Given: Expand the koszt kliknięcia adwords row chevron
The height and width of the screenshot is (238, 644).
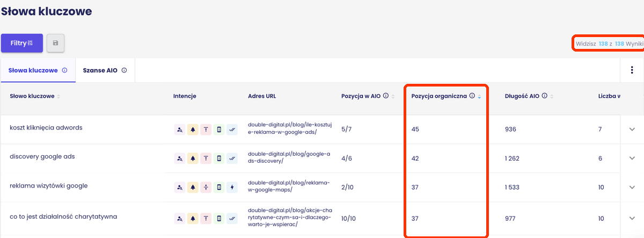Looking at the screenshot, I should [632, 129].
